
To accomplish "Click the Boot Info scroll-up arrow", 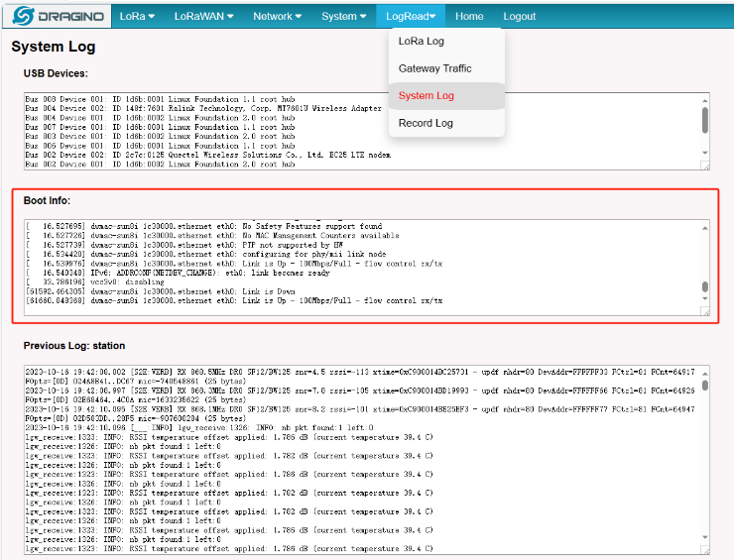I will pos(705,228).
